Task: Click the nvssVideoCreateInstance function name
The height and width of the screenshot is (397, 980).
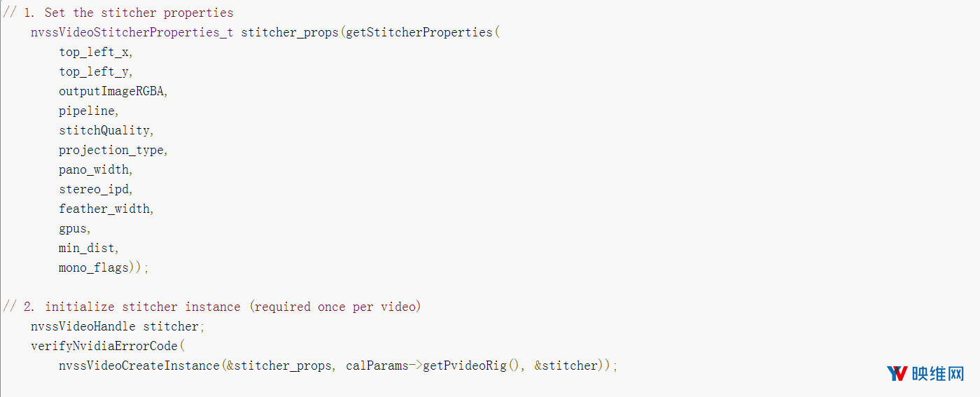Action: point(139,365)
